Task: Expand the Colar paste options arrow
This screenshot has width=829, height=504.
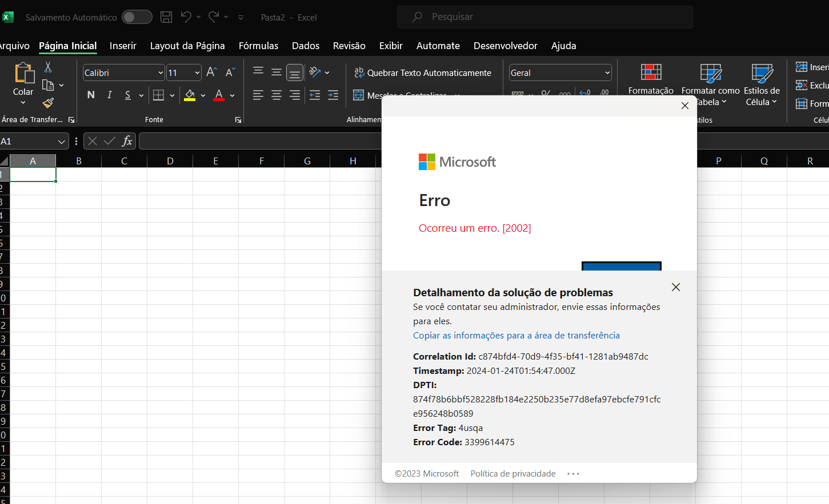Action: [x=23, y=103]
